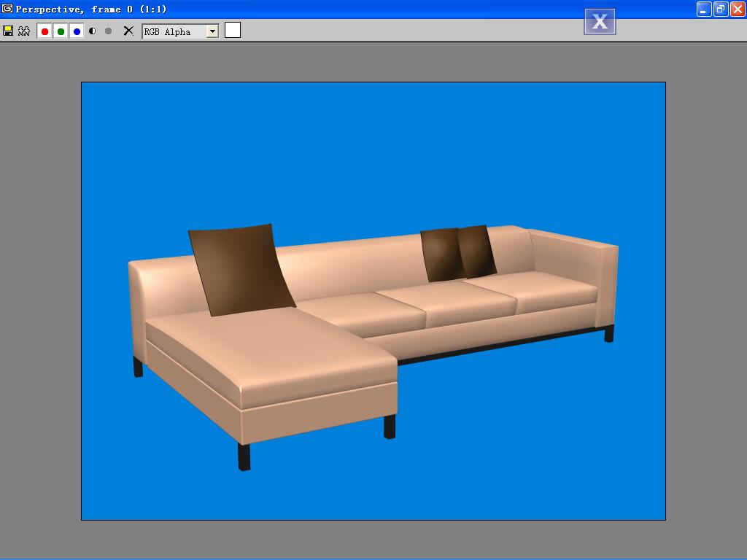Open the window system menu icon
Viewport: 747px width, 560px height.
tap(7, 9)
